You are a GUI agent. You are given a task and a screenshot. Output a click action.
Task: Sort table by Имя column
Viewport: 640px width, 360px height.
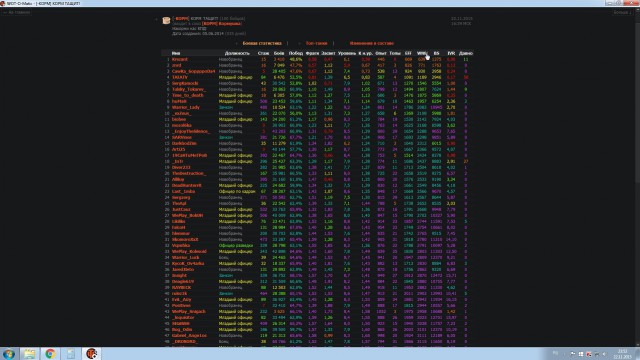[x=176, y=53]
